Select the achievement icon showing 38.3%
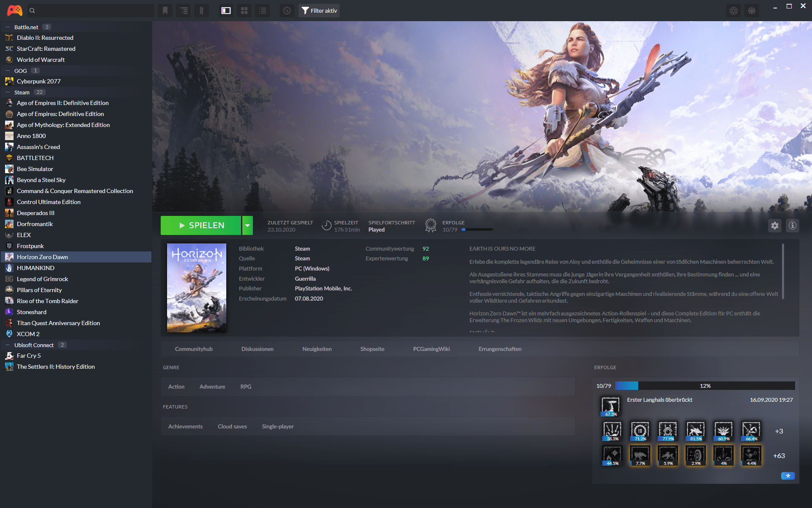 [612, 431]
